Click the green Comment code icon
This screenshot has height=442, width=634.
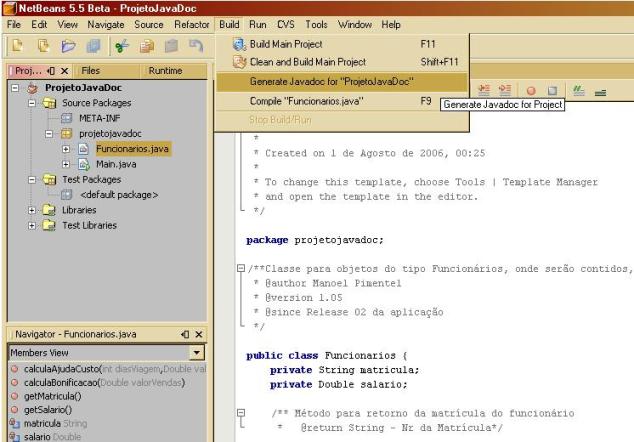click(577, 90)
